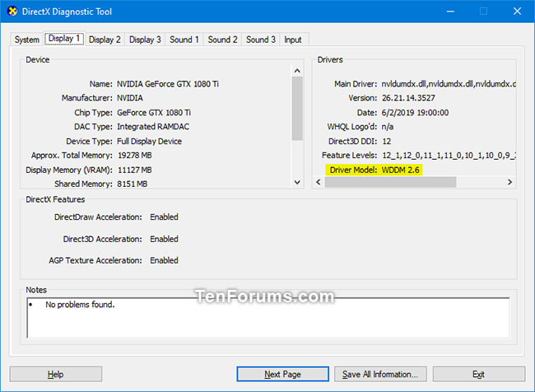535x392 pixels.
Task: Close the DirectX Diagnostic Tool window
Action: point(517,12)
